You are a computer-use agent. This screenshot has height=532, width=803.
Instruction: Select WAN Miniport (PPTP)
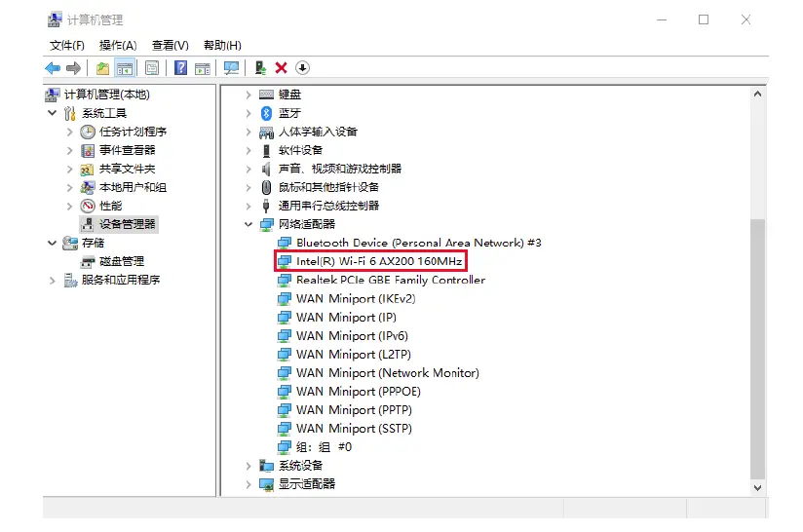pos(354,410)
